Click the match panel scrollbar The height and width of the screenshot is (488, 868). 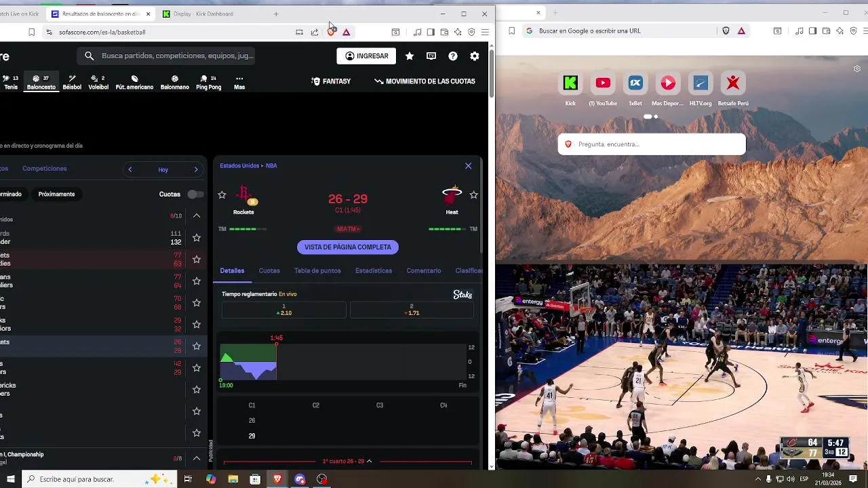(x=481, y=207)
